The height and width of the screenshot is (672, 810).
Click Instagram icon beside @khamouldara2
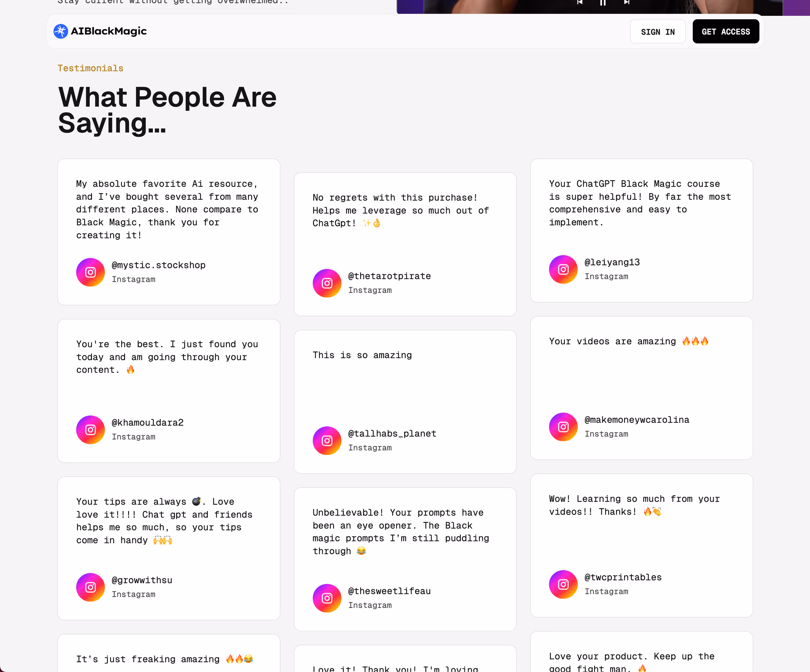[90, 430]
